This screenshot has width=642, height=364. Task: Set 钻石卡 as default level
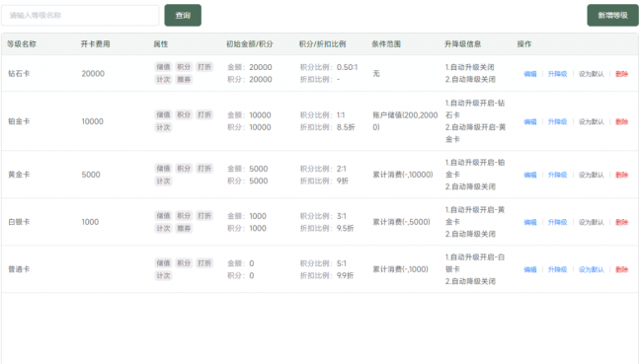(592, 74)
